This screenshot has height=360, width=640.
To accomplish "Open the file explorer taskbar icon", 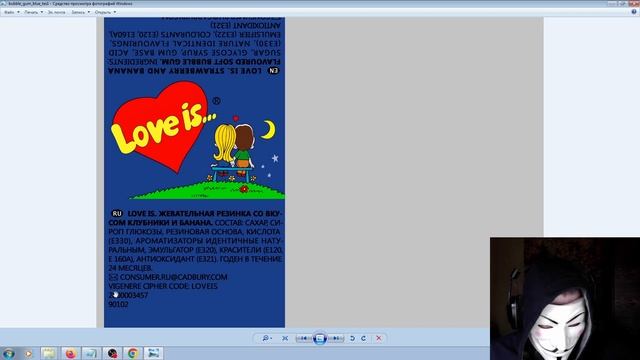I will click(x=49, y=353).
